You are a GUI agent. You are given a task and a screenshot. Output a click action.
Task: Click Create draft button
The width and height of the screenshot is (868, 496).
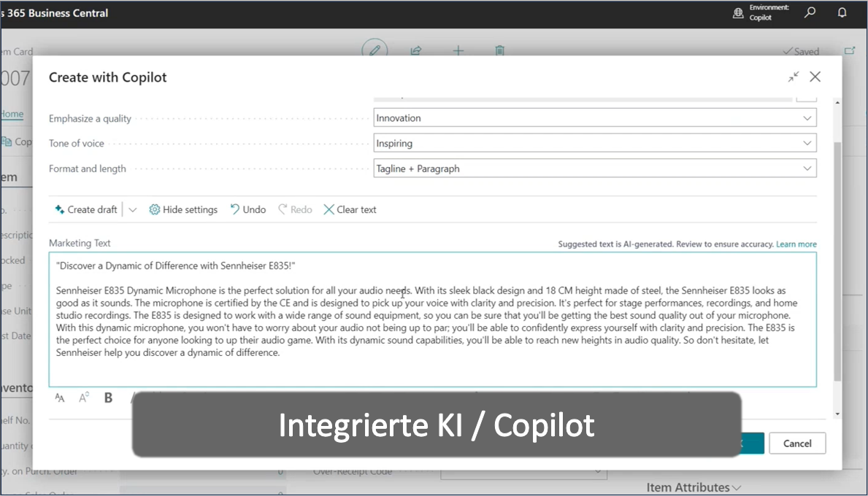tap(86, 209)
